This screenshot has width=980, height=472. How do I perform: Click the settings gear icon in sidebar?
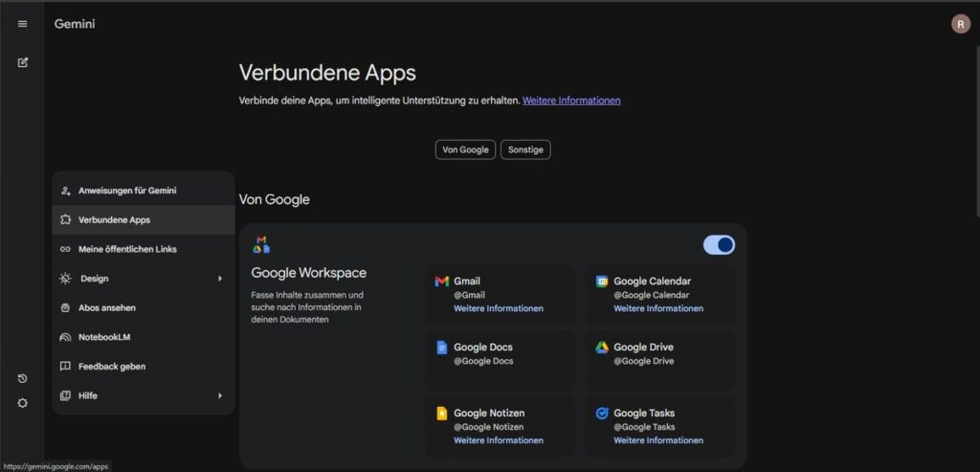coord(23,403)
